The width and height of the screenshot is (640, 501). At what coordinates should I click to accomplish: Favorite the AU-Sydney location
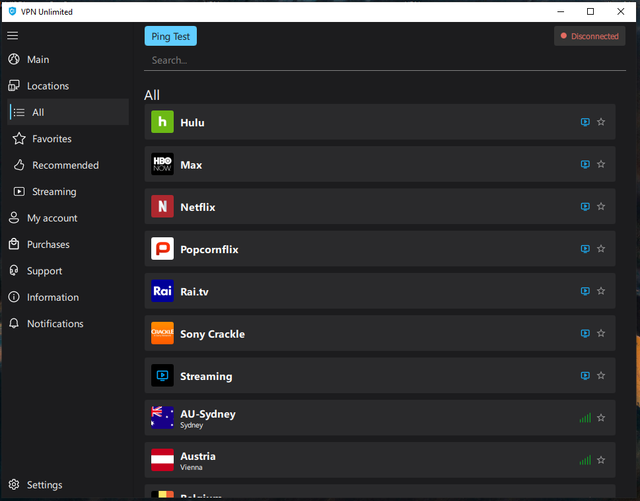601,418
